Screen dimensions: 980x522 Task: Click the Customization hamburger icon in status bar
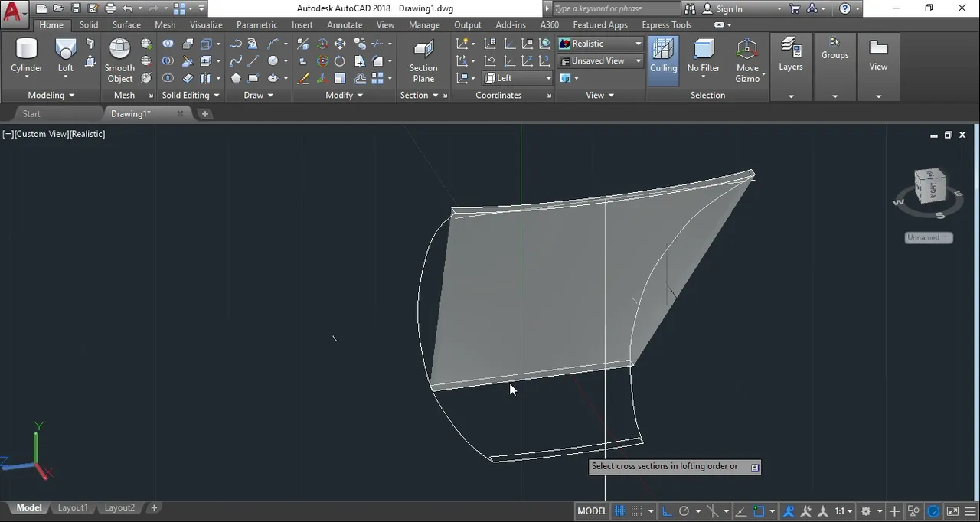tap(969, 511)
